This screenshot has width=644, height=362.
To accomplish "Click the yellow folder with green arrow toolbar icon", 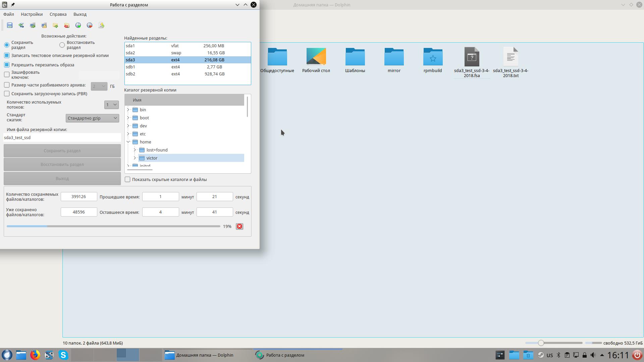I will click(55, 25).
